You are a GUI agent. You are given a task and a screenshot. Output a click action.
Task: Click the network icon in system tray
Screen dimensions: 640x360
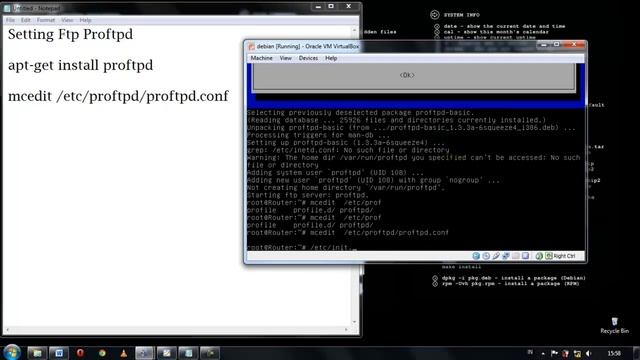pos(577,353)
